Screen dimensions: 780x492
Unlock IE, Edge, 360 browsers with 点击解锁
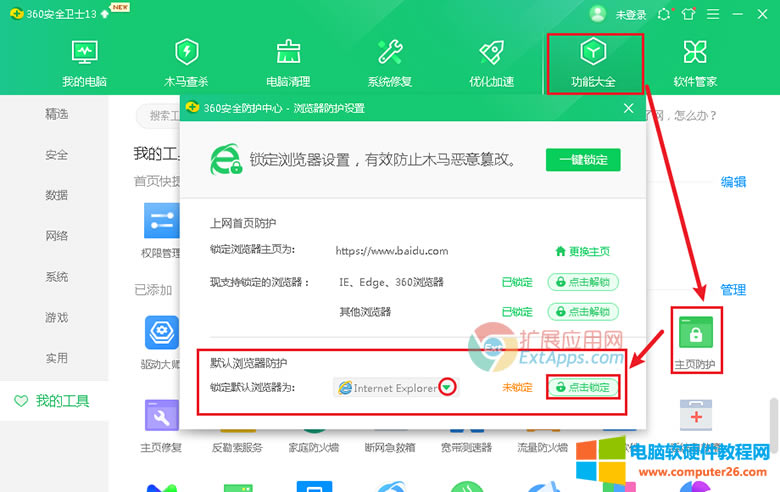[x=583, y=282]
